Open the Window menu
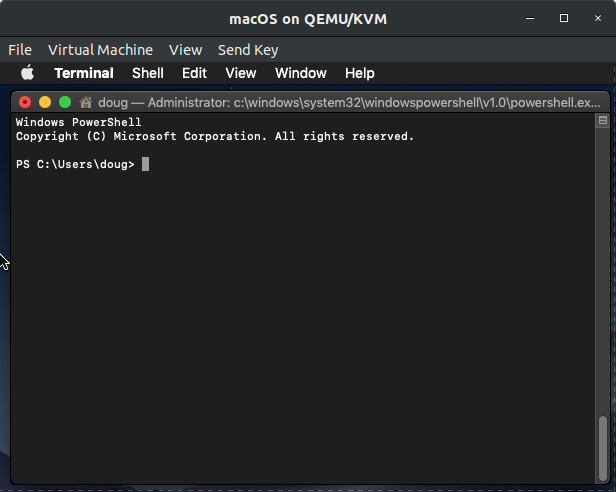616x492 pixels. [301, 73]
